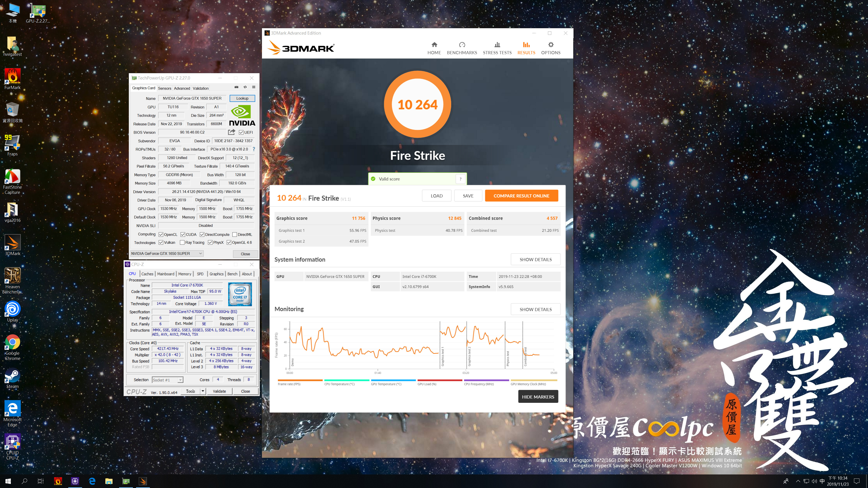This screenshot has width=868, height=488.
Task: Go to 3DMark BENCHMARKS
Action: 462,48
